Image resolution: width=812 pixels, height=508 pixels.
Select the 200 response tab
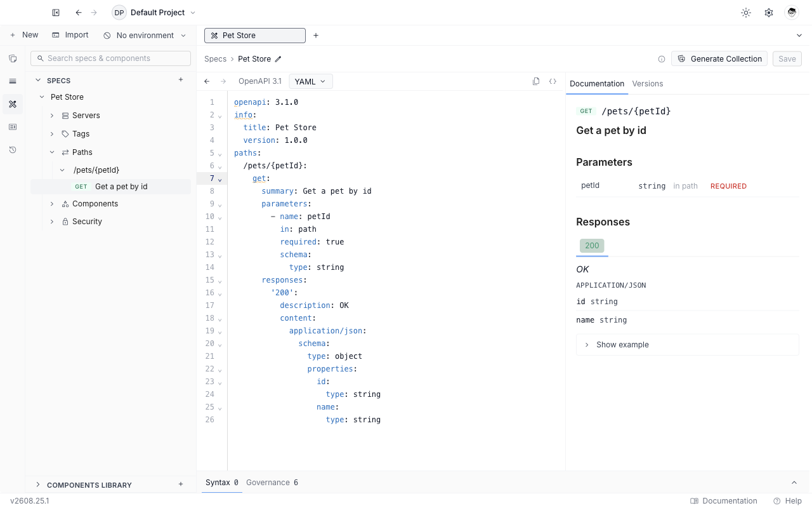pos(592,246)
